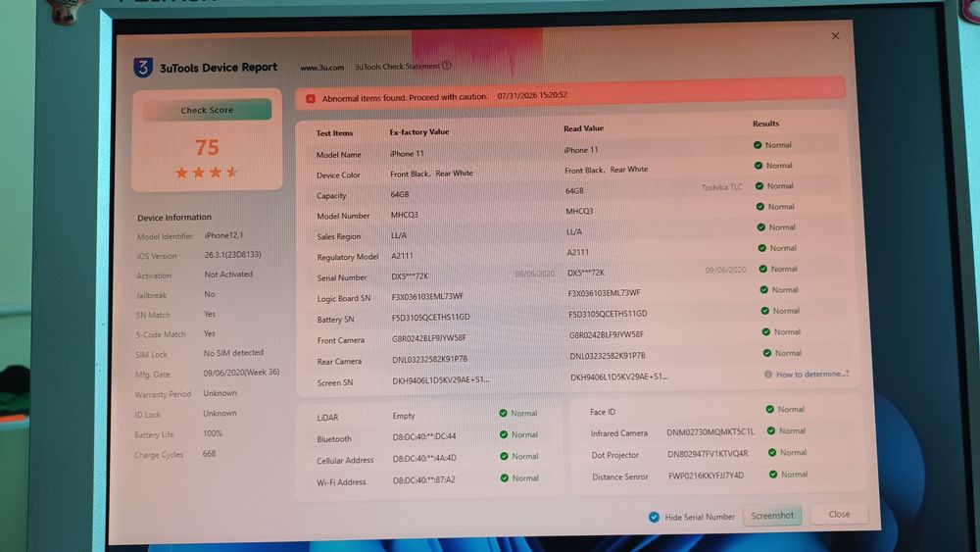Click the green check icon for Regulatory Model
The height and width of the screenshot is (552, 980).
coord(761,248)
